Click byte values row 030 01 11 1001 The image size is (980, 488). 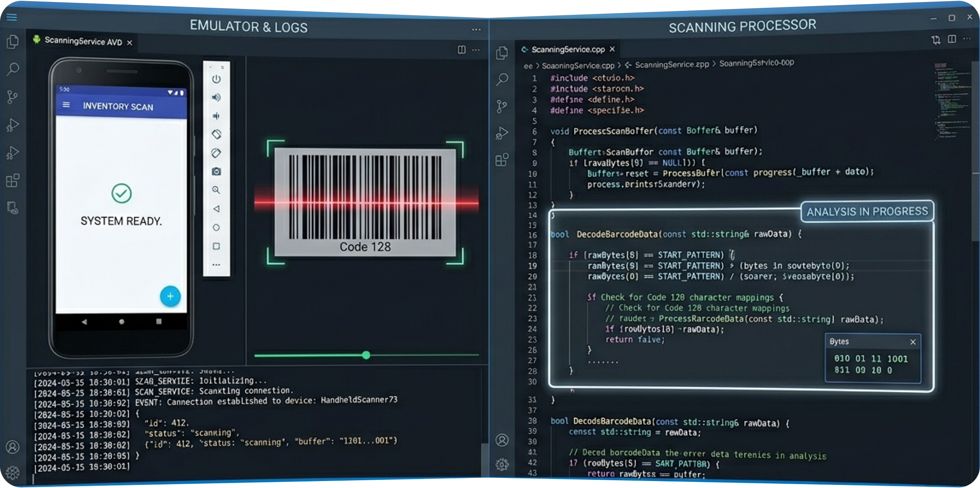click(871, 359)
